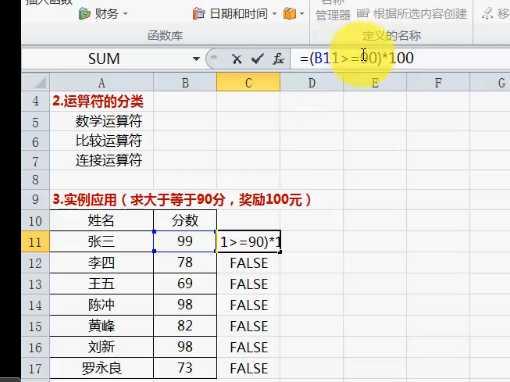Click cell 比较运算符
The width and height of the screenshot is (510, 382).
pyautogui.click(x=101, y=141)
